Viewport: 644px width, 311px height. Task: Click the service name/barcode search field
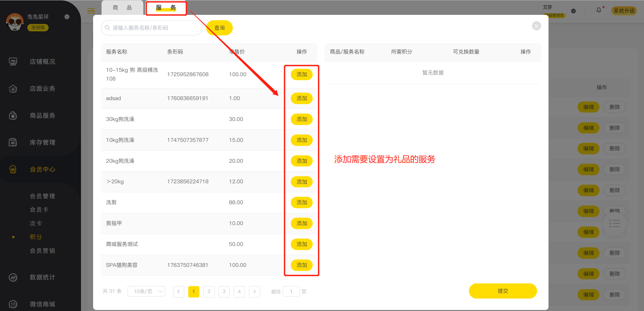(x=151, y=28)
